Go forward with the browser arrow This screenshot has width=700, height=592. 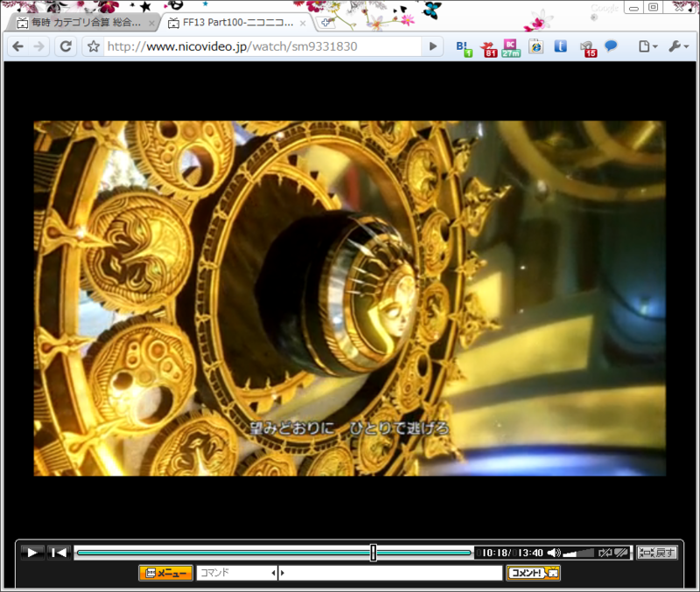click(x=39, y=46)
